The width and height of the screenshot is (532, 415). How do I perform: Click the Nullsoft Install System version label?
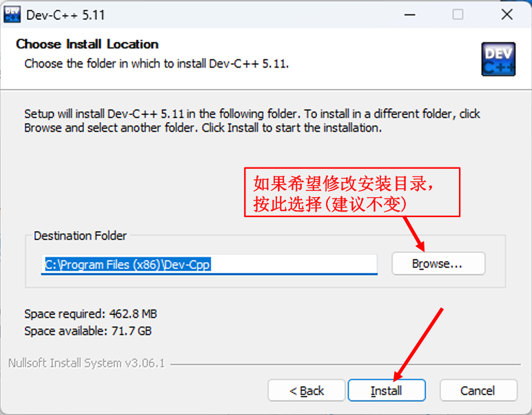(87, 363)
